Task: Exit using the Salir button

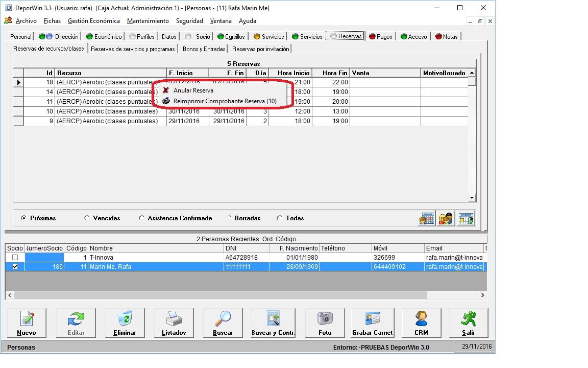Action: (x=469, y=323)
